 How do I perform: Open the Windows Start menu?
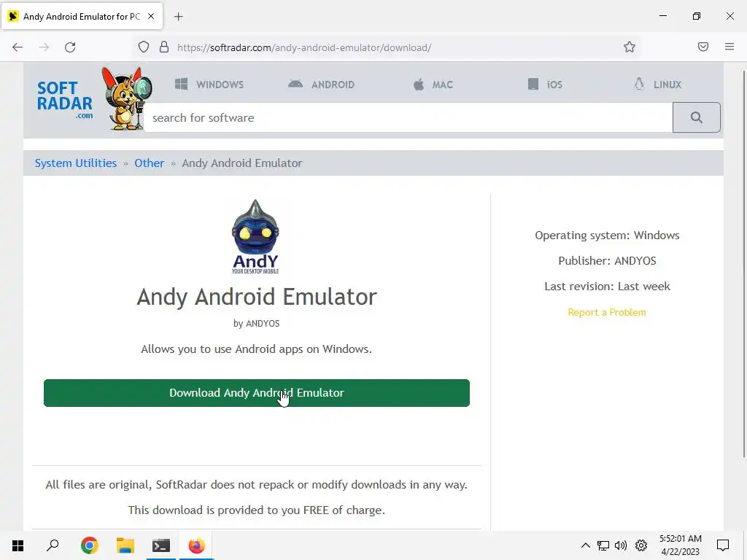(x=18, y=545)
